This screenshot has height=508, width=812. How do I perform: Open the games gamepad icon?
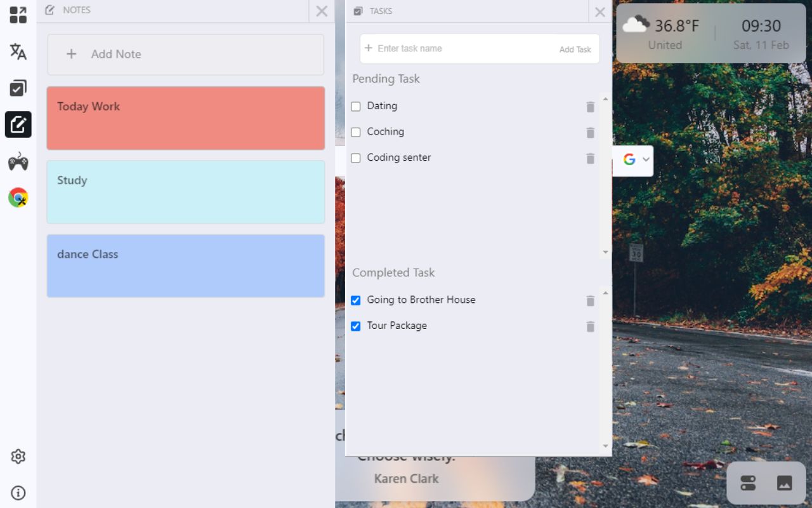(x=18, y=162)
